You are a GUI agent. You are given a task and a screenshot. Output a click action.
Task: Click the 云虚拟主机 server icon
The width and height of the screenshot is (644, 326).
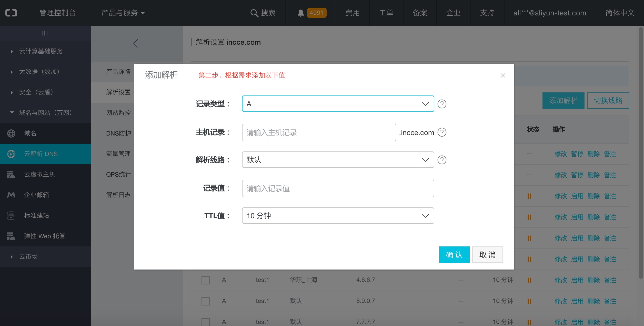click(11, 174)
